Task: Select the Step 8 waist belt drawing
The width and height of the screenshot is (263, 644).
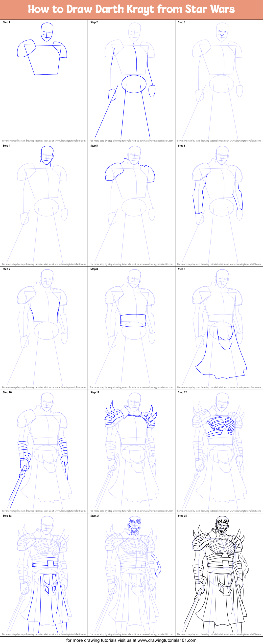Action: point(131,327)
